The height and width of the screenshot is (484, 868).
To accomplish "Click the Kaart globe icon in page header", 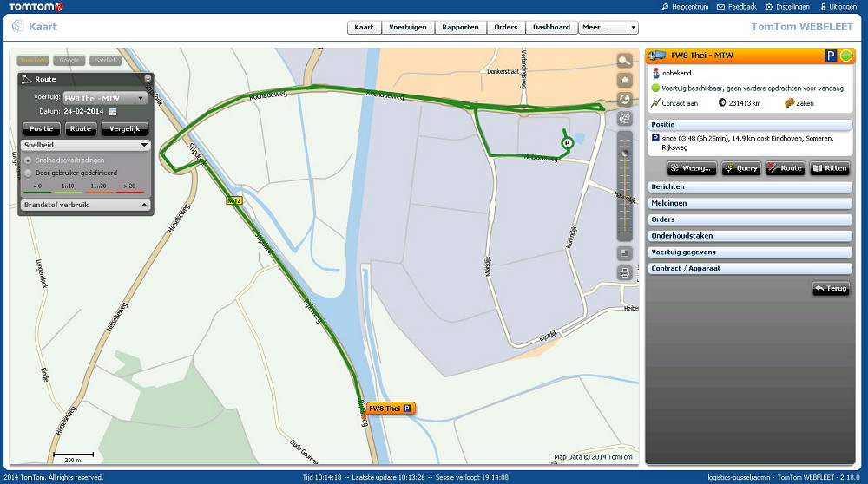I will 17,26.
